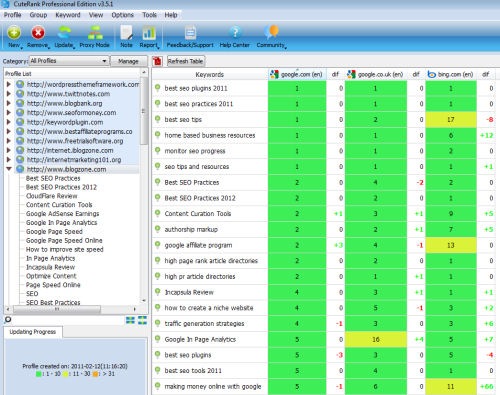The height and width of the screenshot is (395, 500).
Task: Sort by google.co.uk (en) column header
Action: pos(376,74)
